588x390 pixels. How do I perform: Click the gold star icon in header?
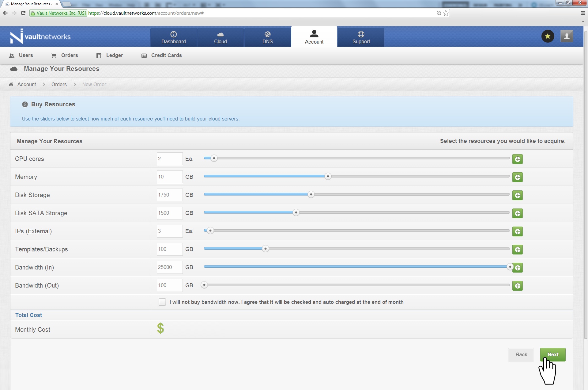548,36
